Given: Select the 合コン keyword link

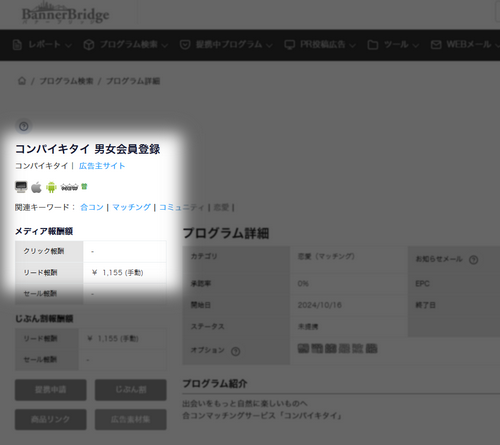Looking at the screenshot, I should (92, 207).
